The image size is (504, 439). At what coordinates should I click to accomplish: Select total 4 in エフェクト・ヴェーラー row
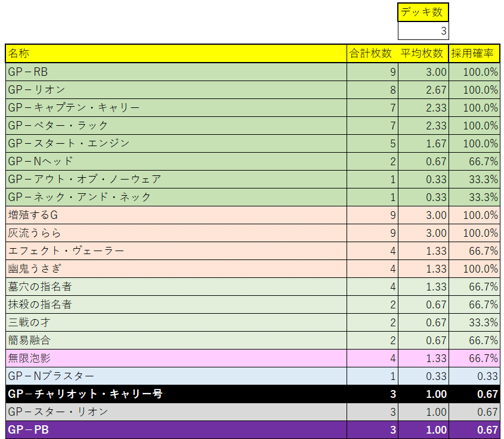click(x=372, y=251)
